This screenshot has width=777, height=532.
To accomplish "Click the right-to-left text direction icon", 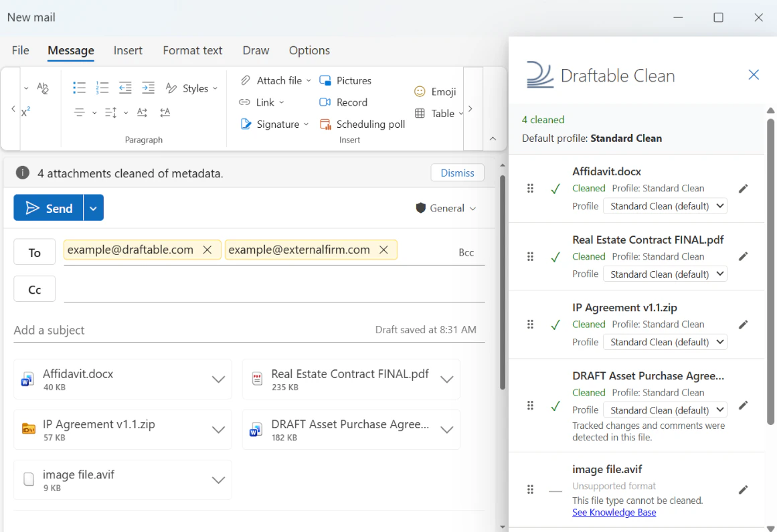I will [165, 112].
